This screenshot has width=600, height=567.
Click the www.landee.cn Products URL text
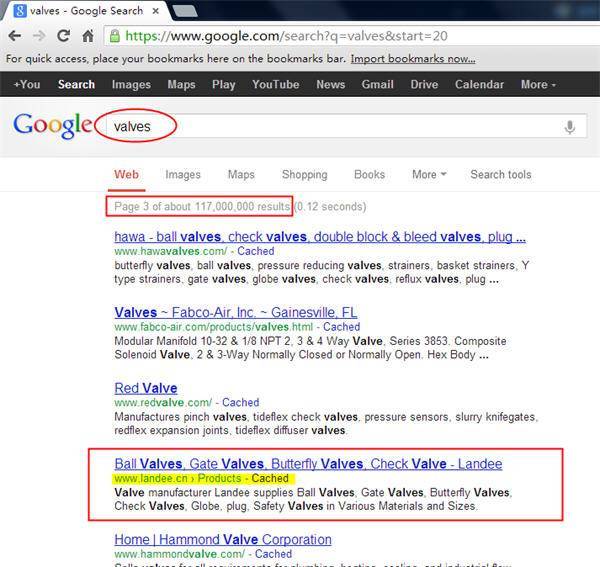tap(178, 478)
